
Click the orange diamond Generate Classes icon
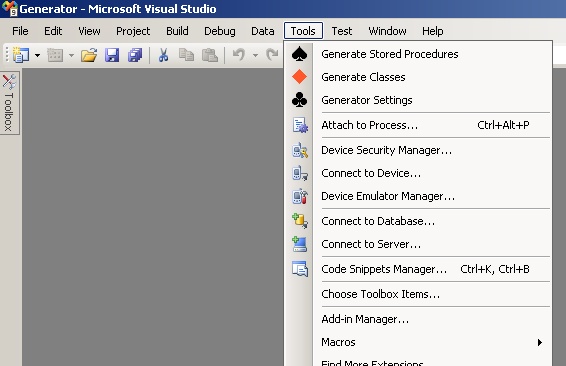click(x=299, y=77)
